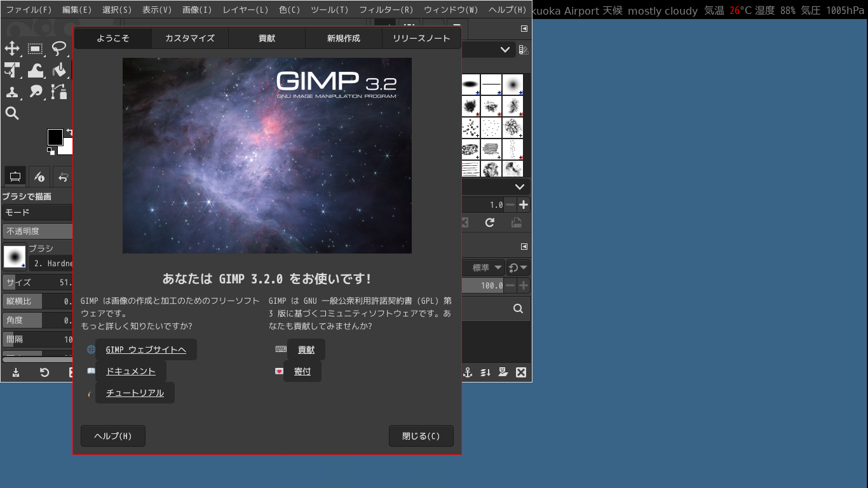The width and height of the screenshot is (868, 488).
Task: Click the 寄付 donate link button
Action: [x=302, y=371]
